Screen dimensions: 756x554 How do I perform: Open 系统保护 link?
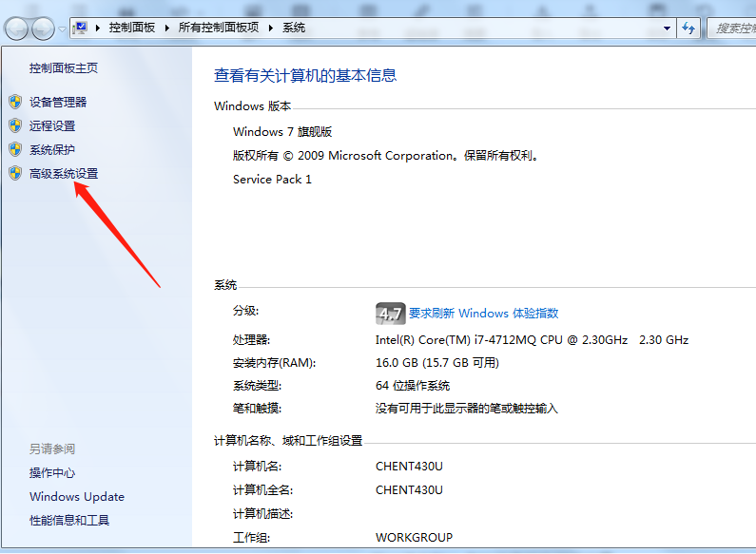pos(52,150)
